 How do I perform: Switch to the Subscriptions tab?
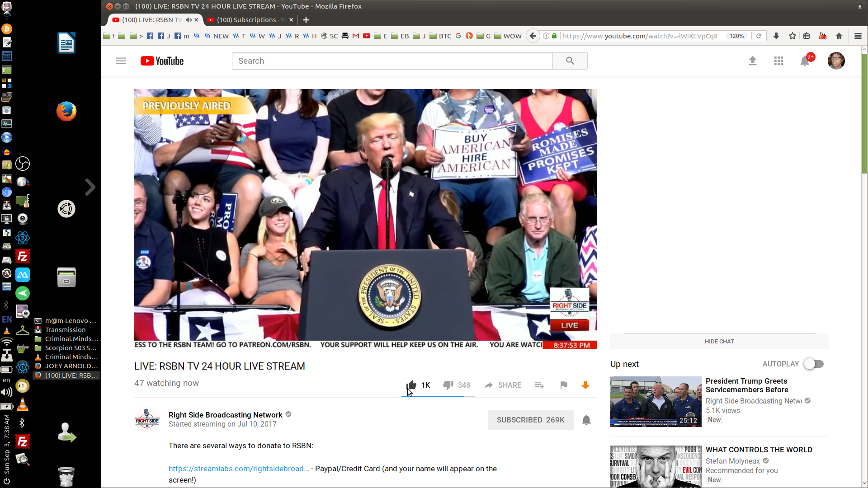coord(246,20)
